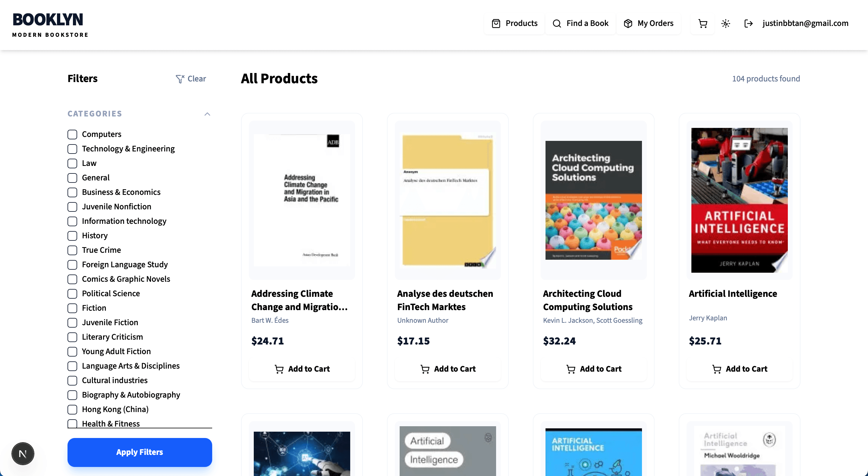Image resolution: width=868 pixels, height=476 pixels.
Task: Add Architecting Cloud Computing Solutions to cart
Action: pos(594,369)
